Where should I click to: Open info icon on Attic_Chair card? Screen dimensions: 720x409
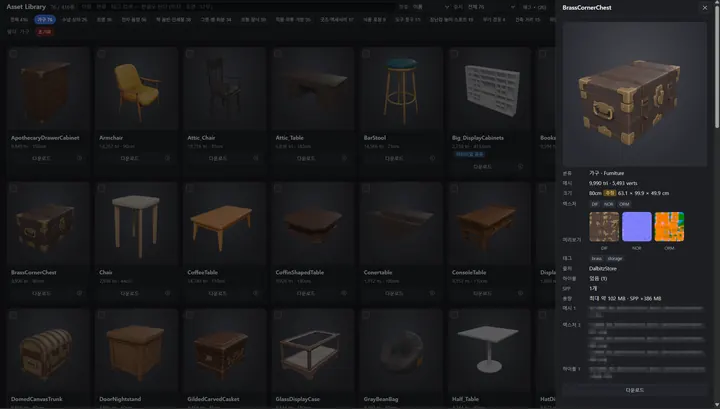[256, 158]
